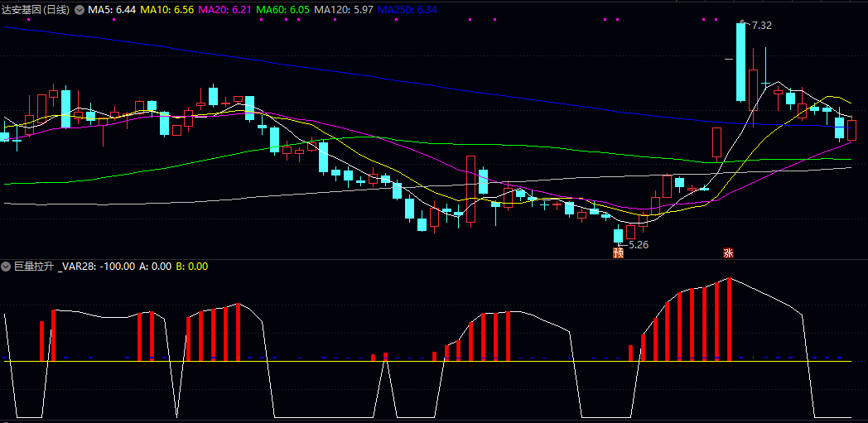Click the tallest cyan candlestick near 7.32
The width and height of the screenshot is (868, 423).
tap(741, 62)
